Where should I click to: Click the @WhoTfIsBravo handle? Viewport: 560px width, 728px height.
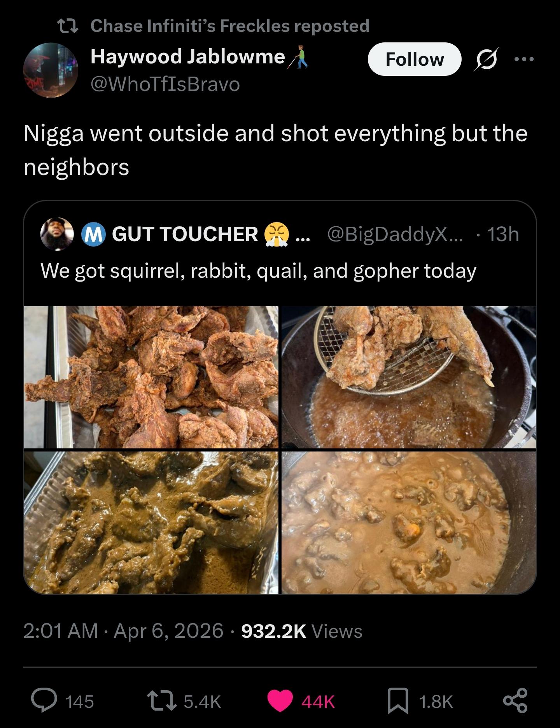(x=165, y=84)
